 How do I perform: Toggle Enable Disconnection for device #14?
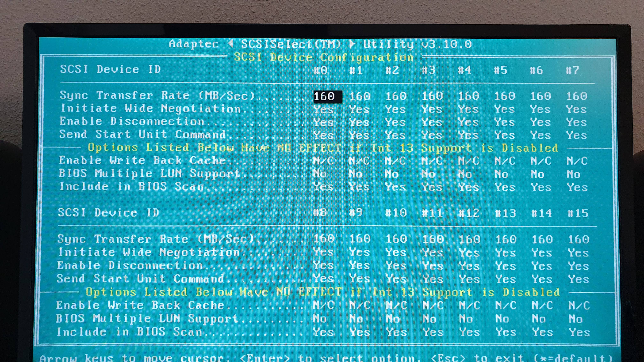[542, 266]
